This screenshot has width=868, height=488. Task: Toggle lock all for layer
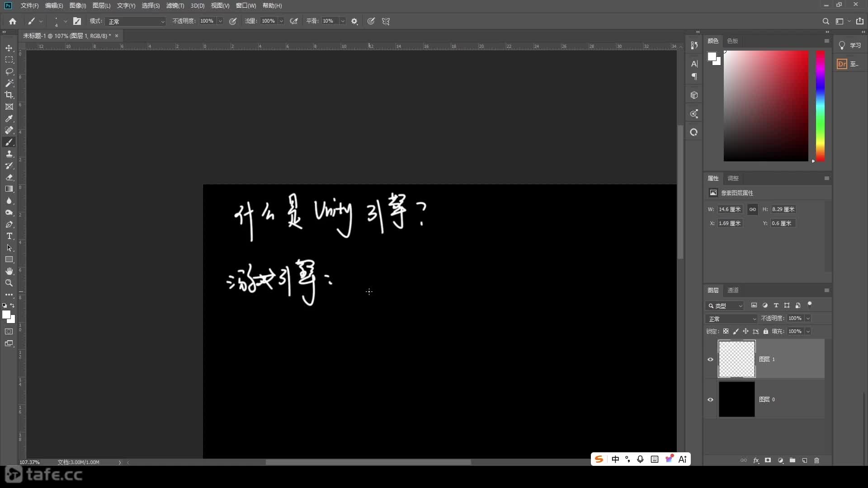click(765, 331)
